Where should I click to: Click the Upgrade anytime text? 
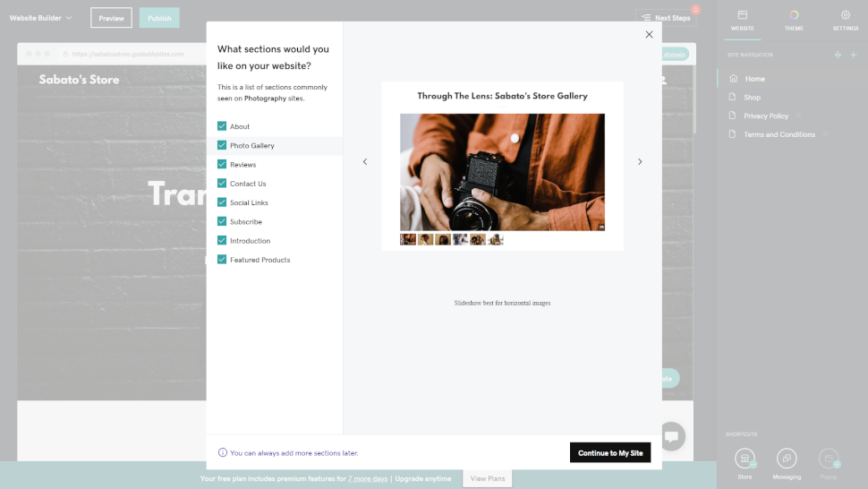click(423, 478)
